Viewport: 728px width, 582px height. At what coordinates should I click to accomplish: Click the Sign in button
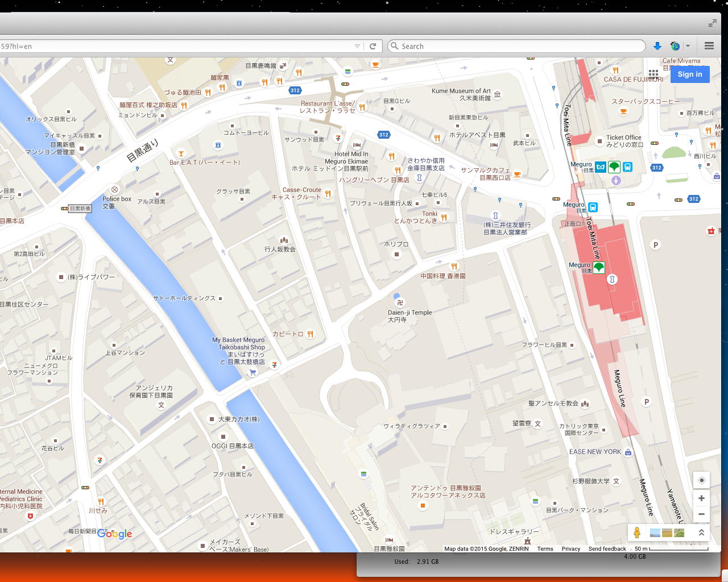point(690,74)
